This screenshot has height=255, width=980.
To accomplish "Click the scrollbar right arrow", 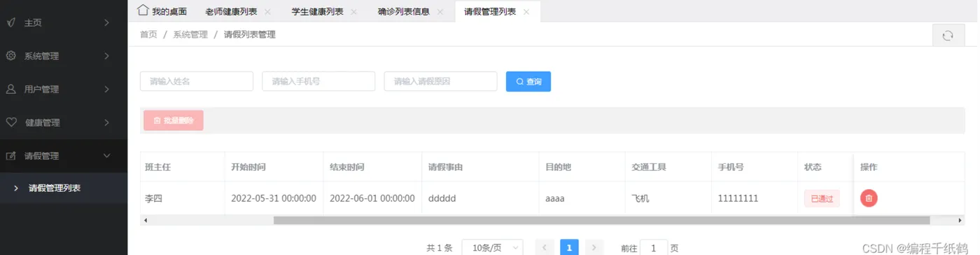I will [960, 220].
